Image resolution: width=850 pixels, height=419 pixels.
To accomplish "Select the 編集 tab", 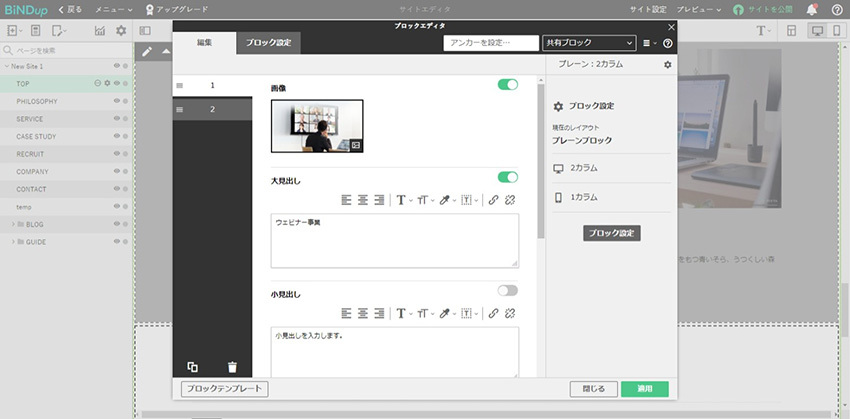I will pyautogui.click(x=204, y=42).
